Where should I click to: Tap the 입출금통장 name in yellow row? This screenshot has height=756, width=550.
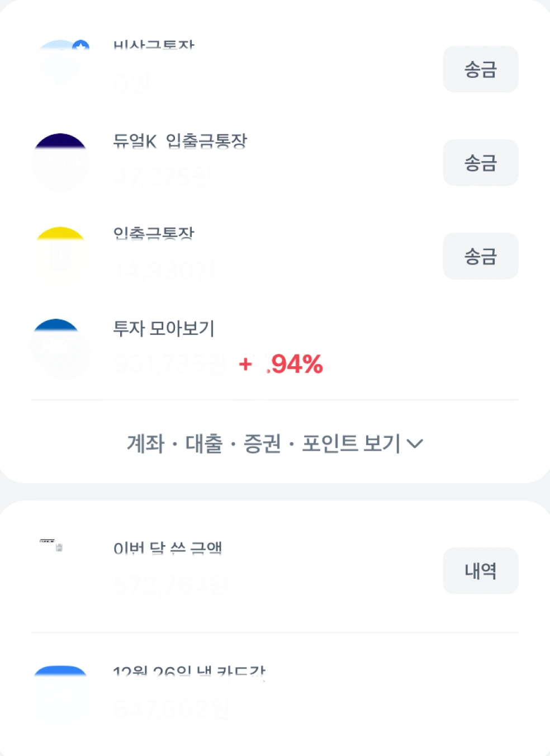[154, 234]
